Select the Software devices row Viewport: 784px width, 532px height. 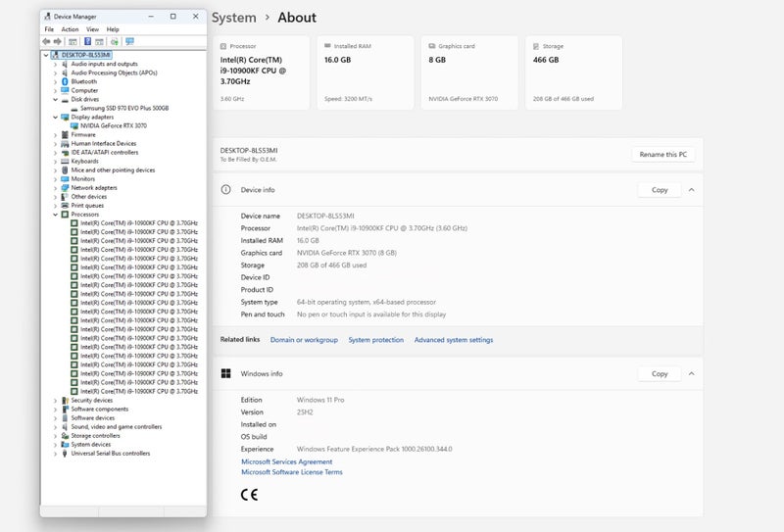point(93,418)
